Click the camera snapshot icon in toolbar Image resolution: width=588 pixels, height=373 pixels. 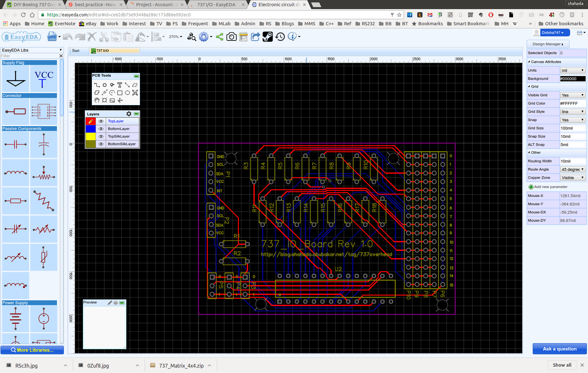pos(231,37)
